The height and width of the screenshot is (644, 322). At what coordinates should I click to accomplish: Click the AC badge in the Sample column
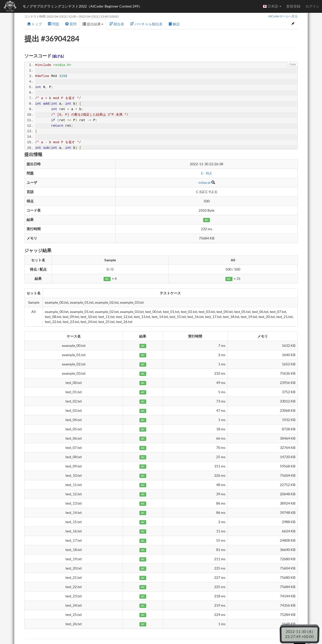(107, 279)
